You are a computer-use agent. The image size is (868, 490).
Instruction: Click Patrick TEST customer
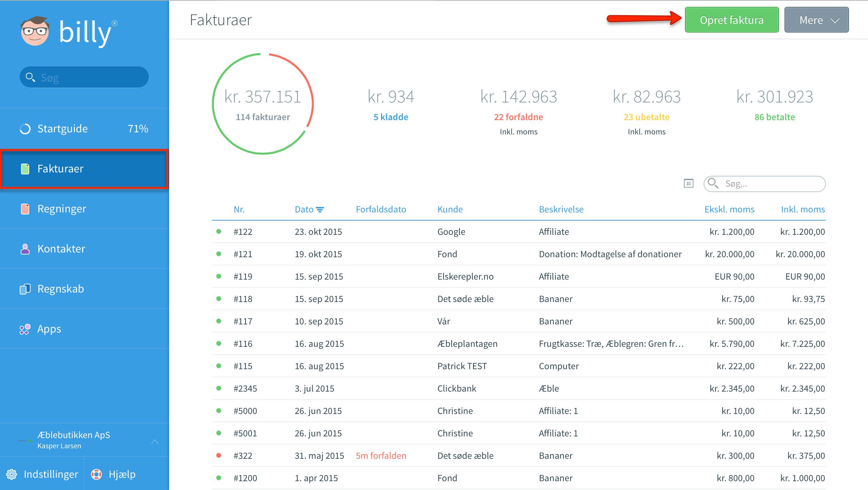click(x=462, y=366)
